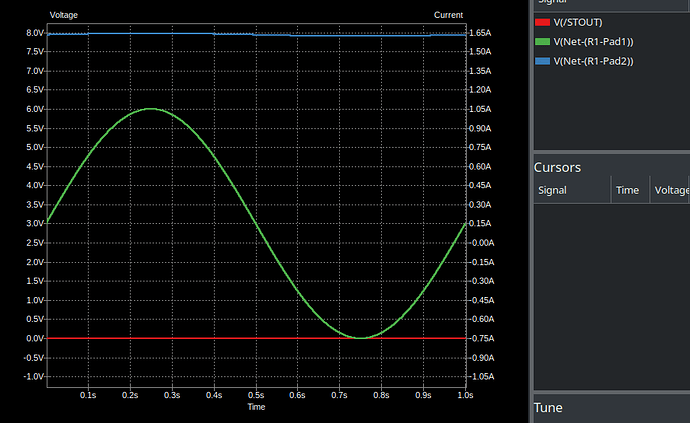Click the -1.0V voltage axis tick label

[x=34, y=377]
